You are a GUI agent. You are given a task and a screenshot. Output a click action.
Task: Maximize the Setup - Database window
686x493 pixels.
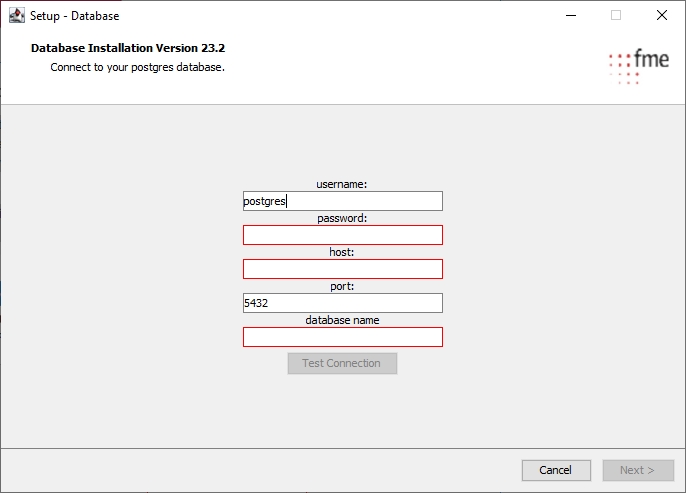[x=616, y=16]
